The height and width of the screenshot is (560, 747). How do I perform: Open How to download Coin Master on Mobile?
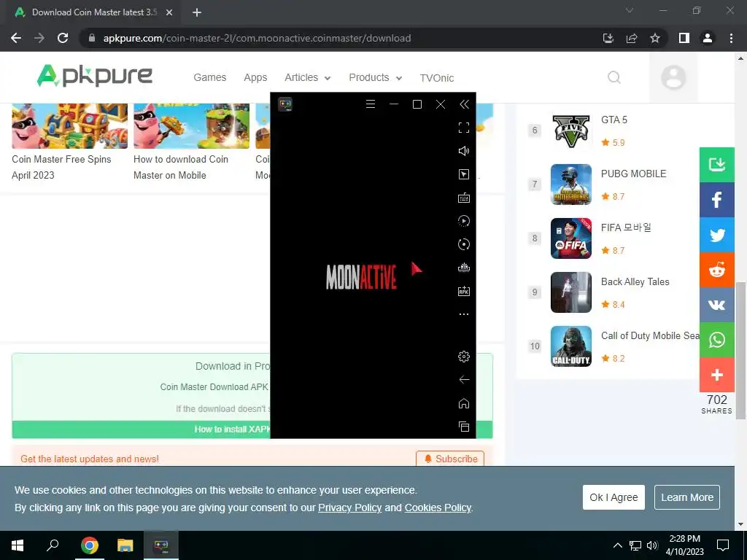coord(181,167)
